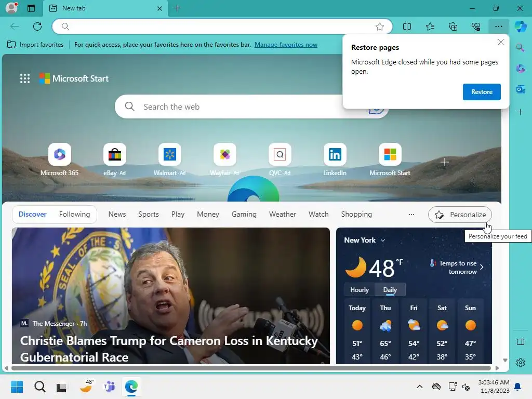
Task: Switch weather to Hourly view
Action: pyautogui.click(x=360, y=290)
